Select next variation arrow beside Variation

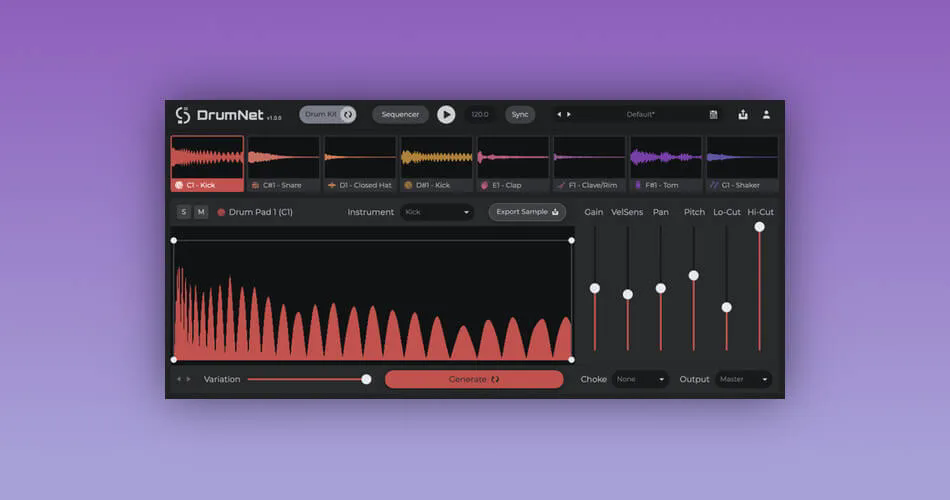point(188,379)
